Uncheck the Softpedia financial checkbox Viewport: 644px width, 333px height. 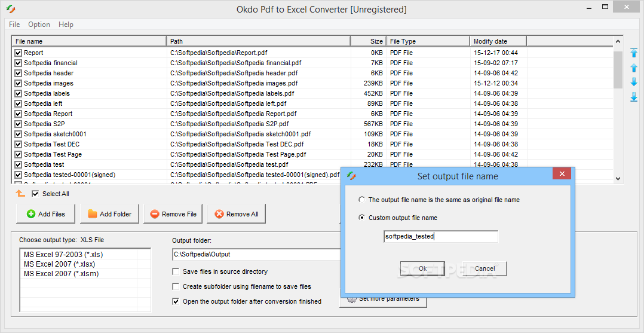[x=18, y=63]
